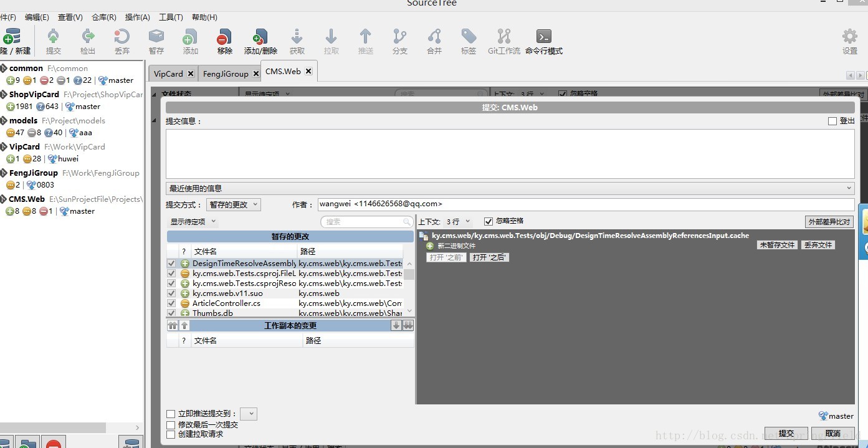This screenshot has height=448, width=868.
Task: Toggle 忽略空格 checkbox in commit dialog
Action: pyautogui.click(x=489, y=221)
